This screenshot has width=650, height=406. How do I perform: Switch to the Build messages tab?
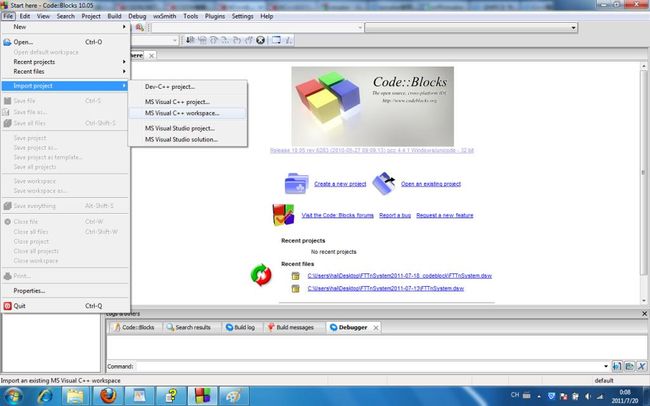[291, 328]
